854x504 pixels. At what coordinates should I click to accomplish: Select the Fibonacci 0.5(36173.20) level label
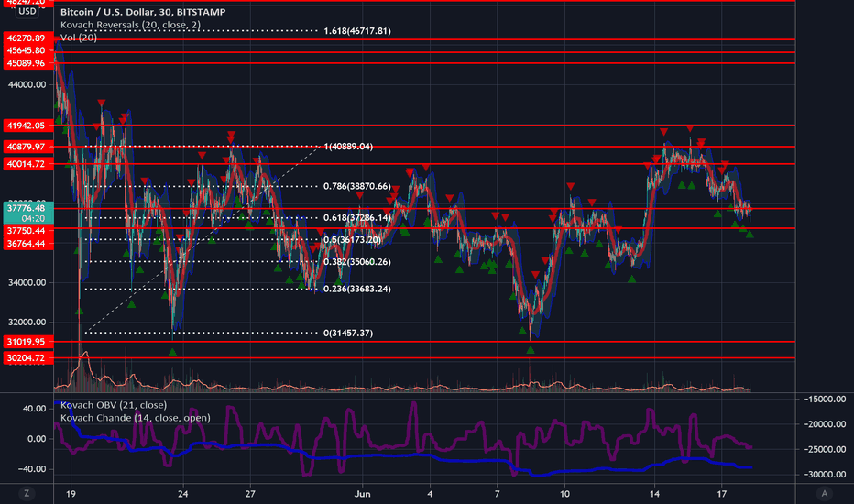[x=353, y=240]
